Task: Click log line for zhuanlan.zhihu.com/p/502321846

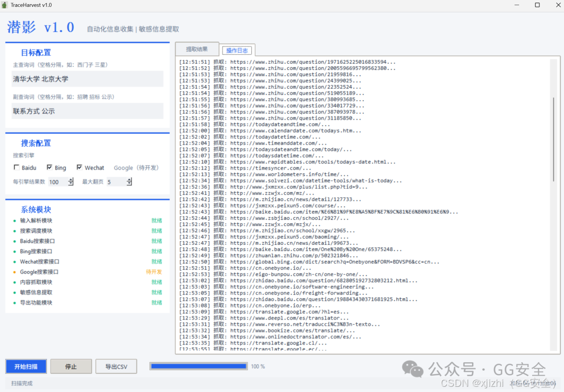Action: click(x=269, y=256)
